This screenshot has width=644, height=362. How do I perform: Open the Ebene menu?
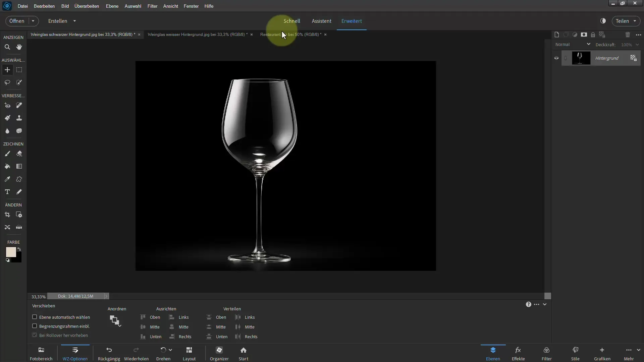coord(112,6)
